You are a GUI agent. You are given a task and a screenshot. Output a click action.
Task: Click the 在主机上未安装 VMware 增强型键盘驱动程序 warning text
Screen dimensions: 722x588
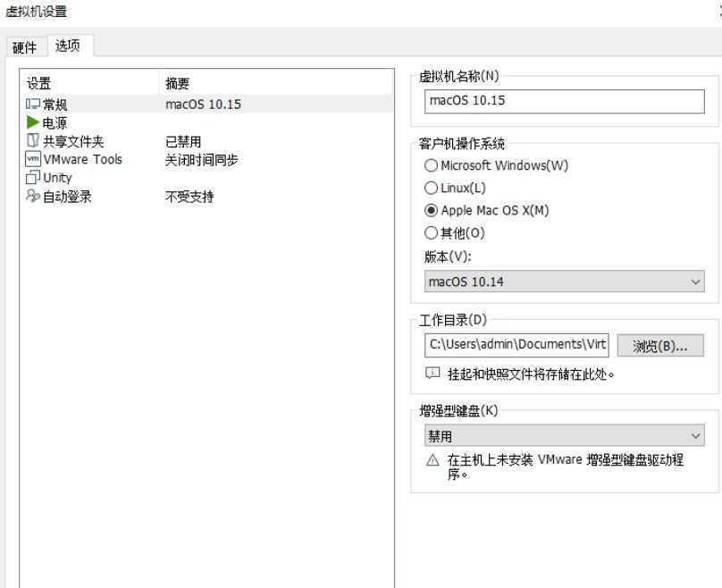[566, 466]
